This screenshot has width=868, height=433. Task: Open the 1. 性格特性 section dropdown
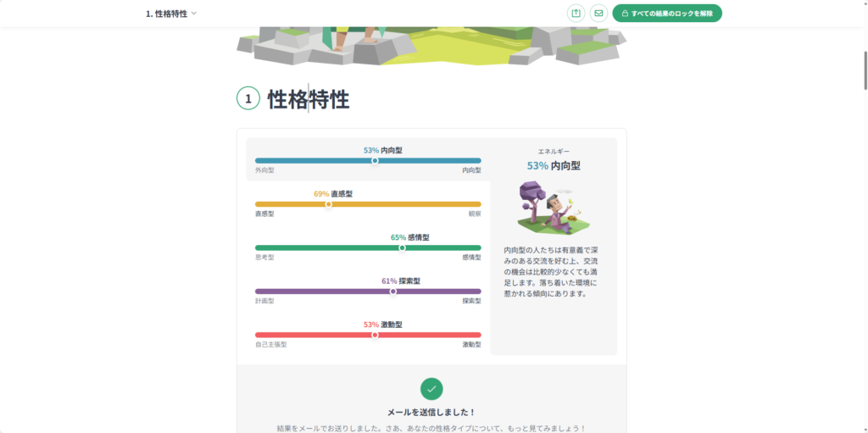pos(171,14)
